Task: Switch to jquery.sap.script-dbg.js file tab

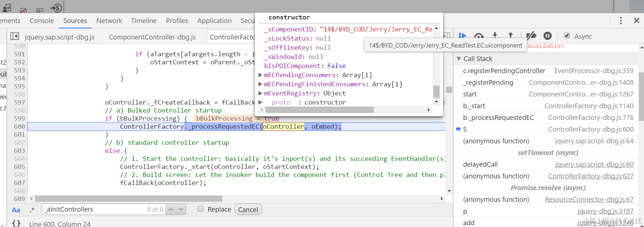Action: 60,37
